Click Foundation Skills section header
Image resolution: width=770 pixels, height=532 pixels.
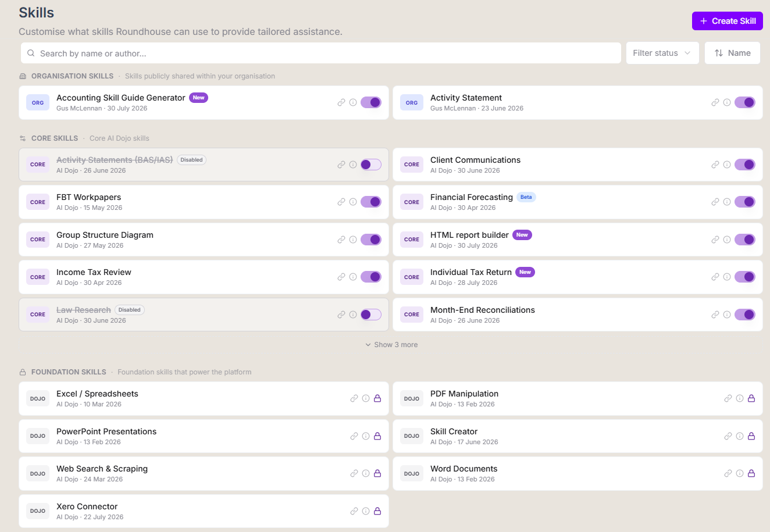[69, 372]
